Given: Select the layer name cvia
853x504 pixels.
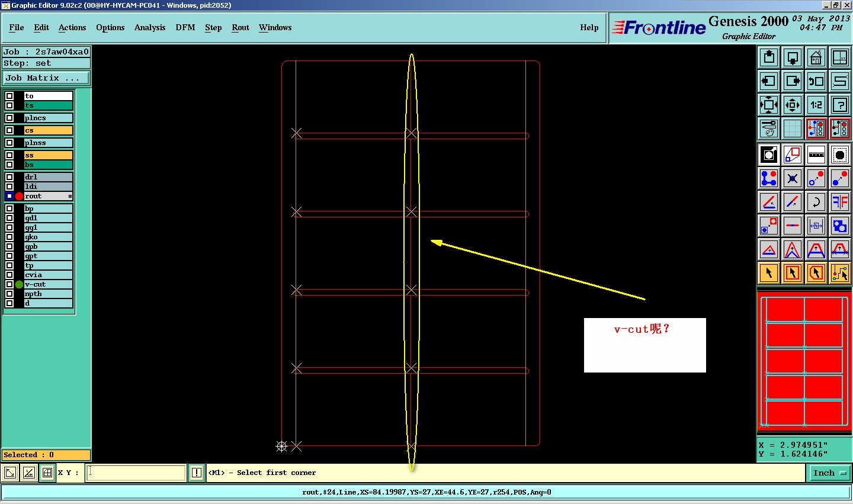Looking at the screenshot, I should pos(49,275).
